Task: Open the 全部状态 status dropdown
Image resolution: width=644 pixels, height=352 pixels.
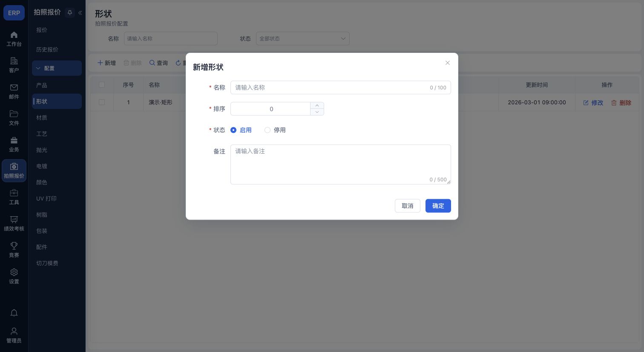Action: point(302,38)
